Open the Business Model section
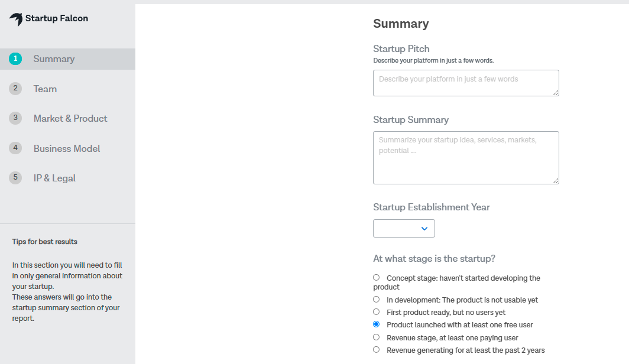The width and height of the screenshot is (629, 364). [66, 148]
